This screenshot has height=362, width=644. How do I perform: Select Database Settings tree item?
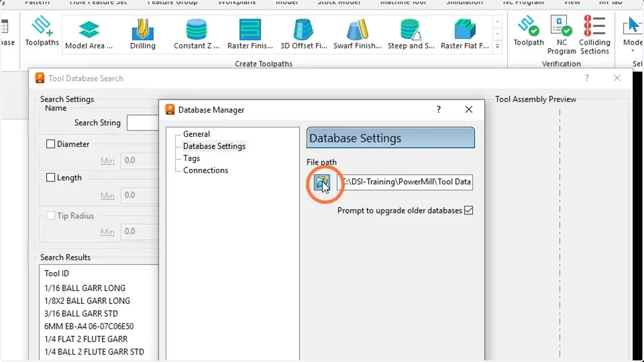[214, 146]
